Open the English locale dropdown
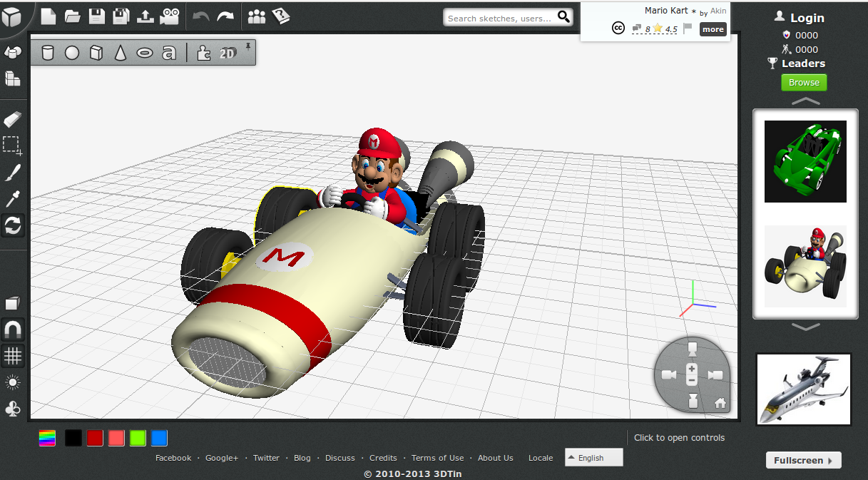The width and height of the screenshot is (868, 480). (593, 458)
